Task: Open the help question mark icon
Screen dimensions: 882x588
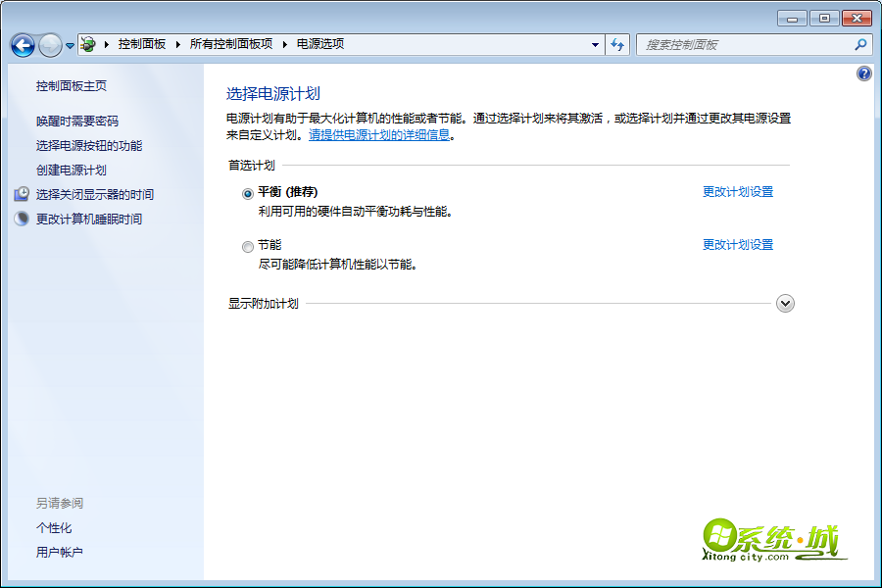Action: click(863, 73)
